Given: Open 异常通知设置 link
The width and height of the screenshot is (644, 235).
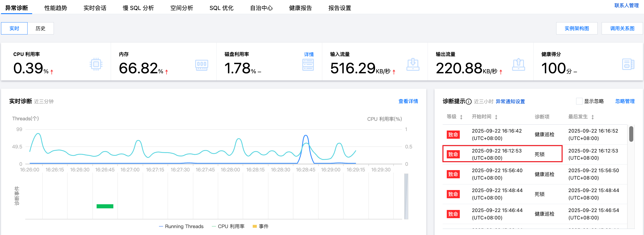Looking at the screenshot, I should coord(510,101).
